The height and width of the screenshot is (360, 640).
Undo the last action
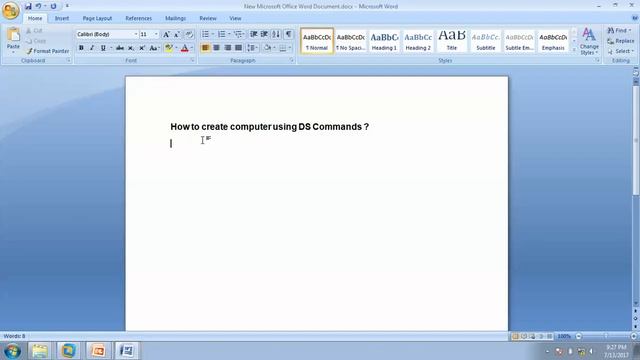coord(38,6)
